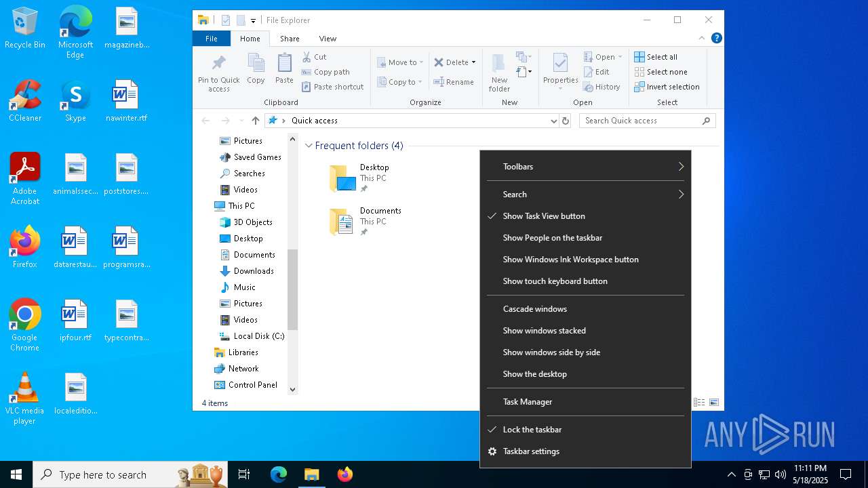Image resolution: width=868 pixels, height=488 pixels.
Task: Switch to large icons view button
Action: point(713,403)
